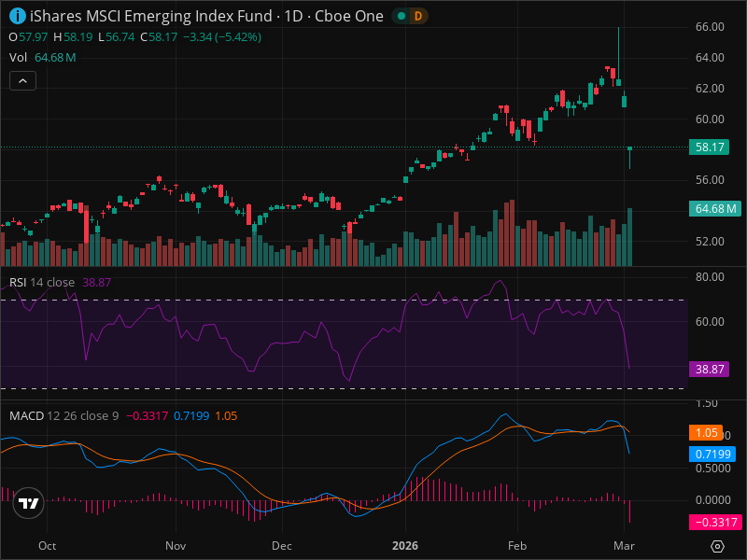Select the Vol 64.68 M legend
This screenshot has width=747, height=560.
click(42, 58)
